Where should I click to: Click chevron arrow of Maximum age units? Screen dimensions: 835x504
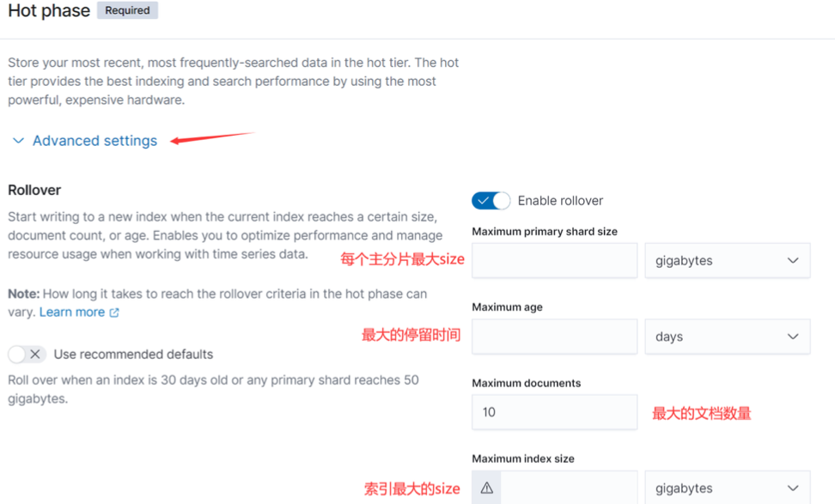tap(793, 337)
